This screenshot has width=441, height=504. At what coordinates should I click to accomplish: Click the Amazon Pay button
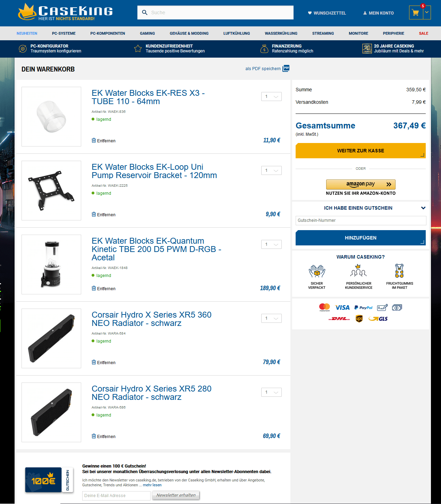pos(361,184)
